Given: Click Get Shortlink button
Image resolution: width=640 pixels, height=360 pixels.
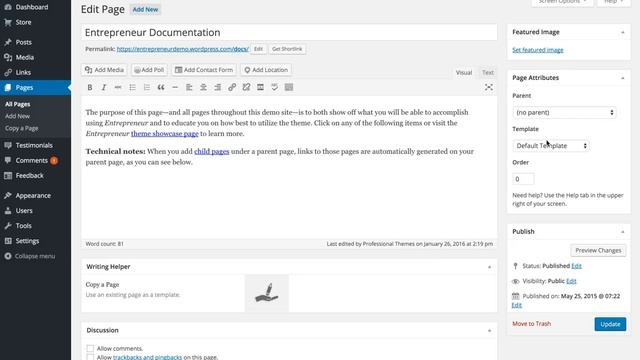Looking at the screenshot, I should (287, 49).
